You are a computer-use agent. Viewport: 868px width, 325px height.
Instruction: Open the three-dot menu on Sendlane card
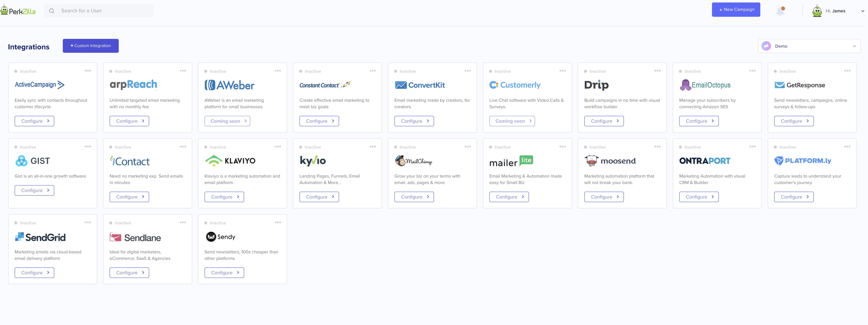click(183, 222)
